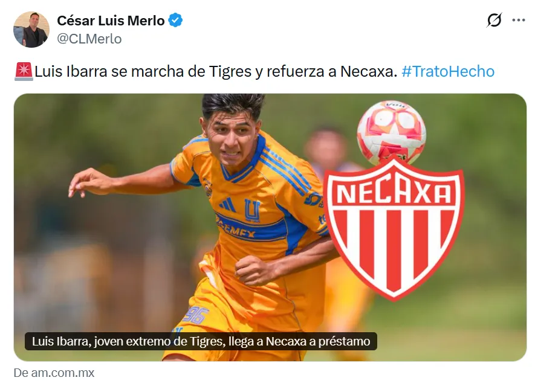The width and height of the screenshot is (535, 392).
Task: Open the three-dot more options menu
Action: click(x=518, y=20)
